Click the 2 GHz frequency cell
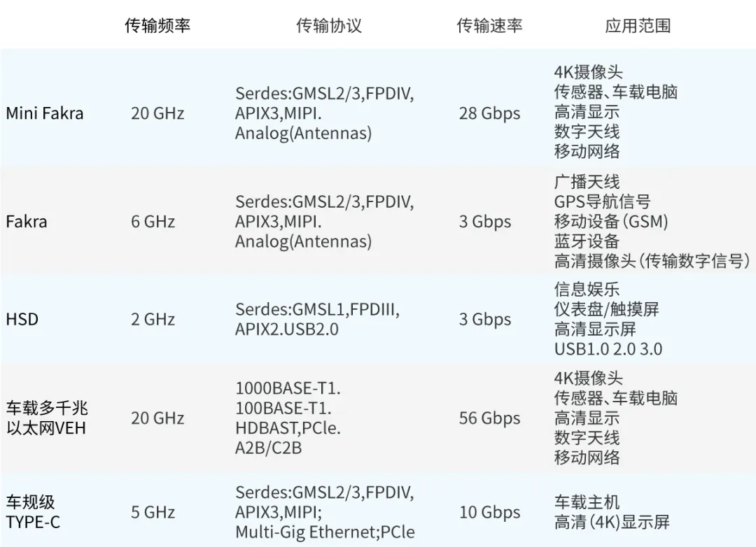756x547 pixels. point(153,319)
